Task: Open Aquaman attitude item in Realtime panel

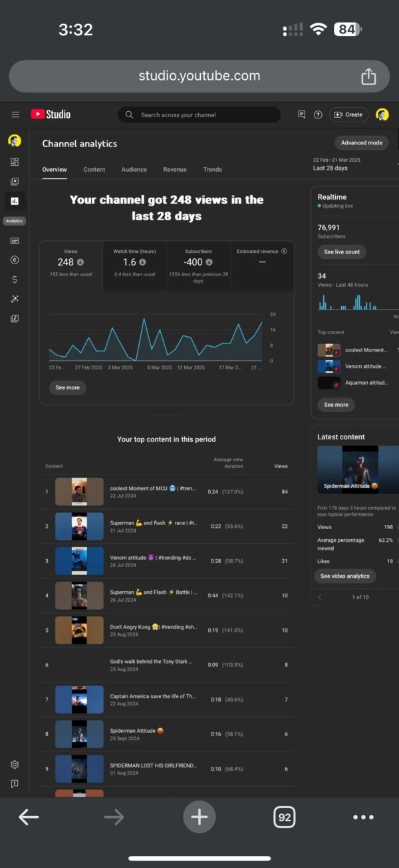Action: pyautogui.click(x=358, y=383)
